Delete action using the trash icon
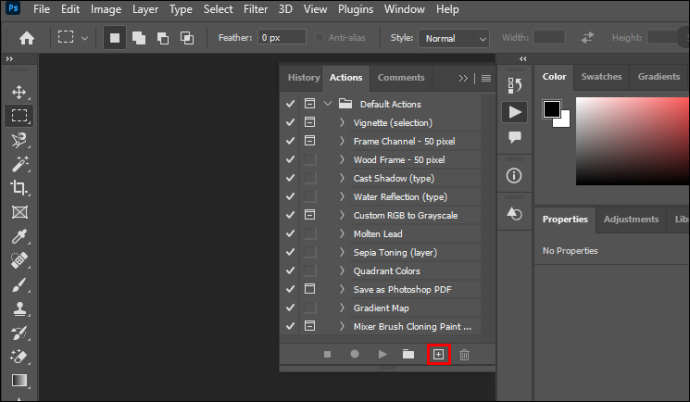This screenshot has width=690, height=402. coord(464,354)
